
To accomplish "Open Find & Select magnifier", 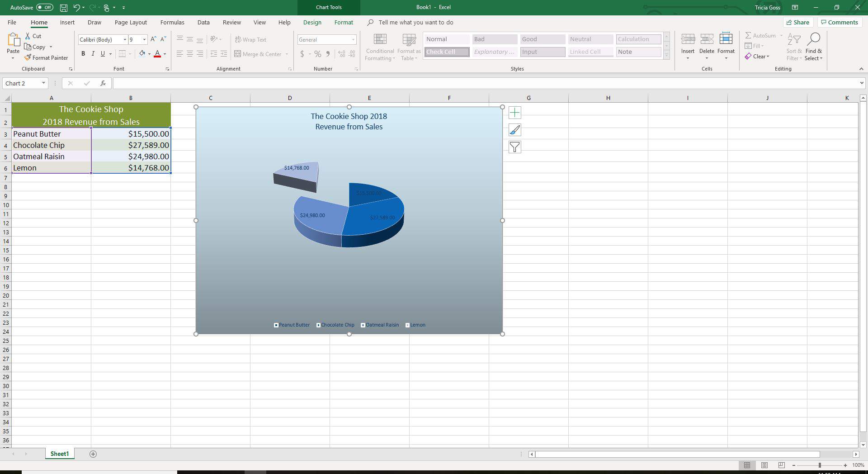I will tap(813, 47).
